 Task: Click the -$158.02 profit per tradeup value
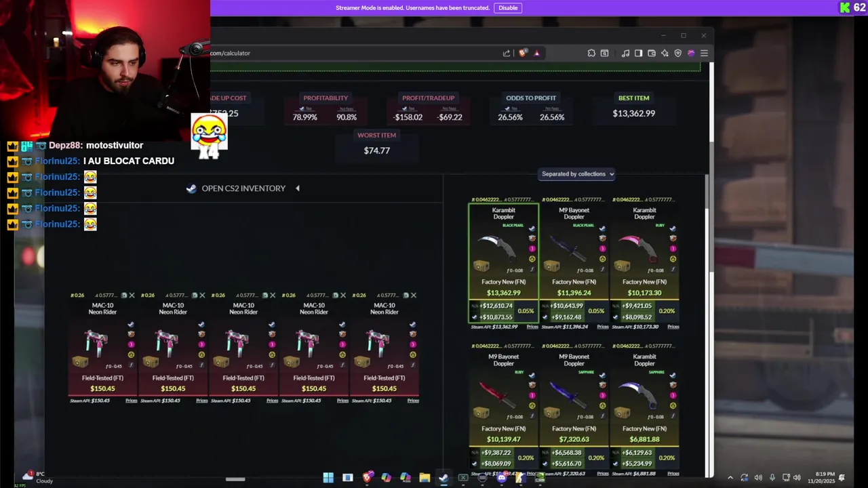click(x=408, y=117)
